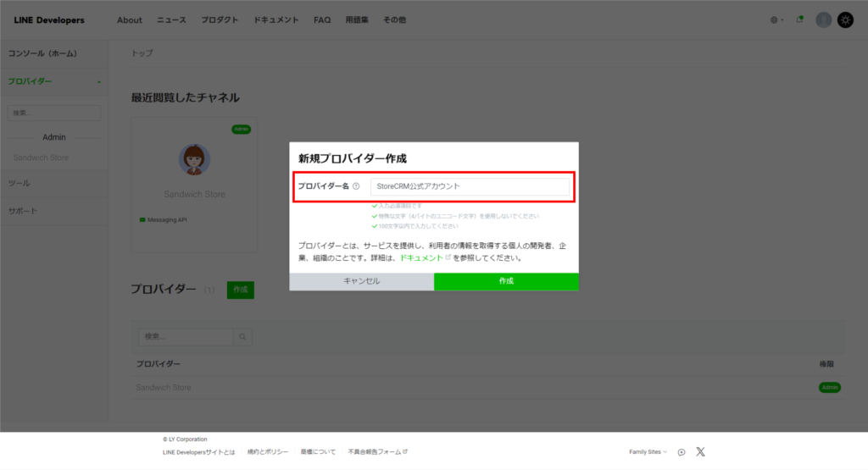
Task: Open the user profile avatar
Action: pos(823,20)
